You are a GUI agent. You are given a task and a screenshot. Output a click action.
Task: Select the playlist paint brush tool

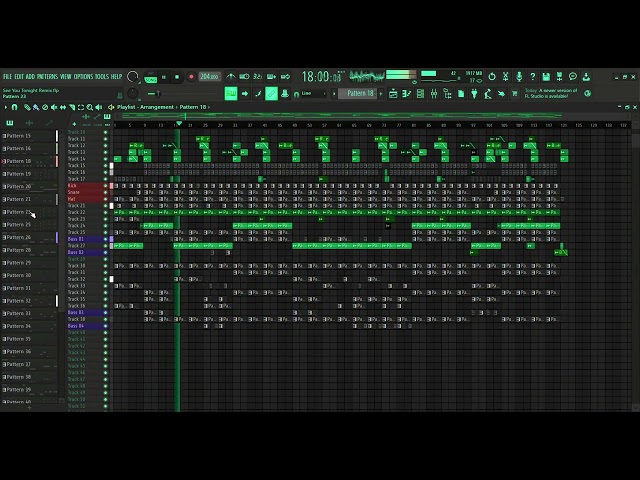click(36, 107)
